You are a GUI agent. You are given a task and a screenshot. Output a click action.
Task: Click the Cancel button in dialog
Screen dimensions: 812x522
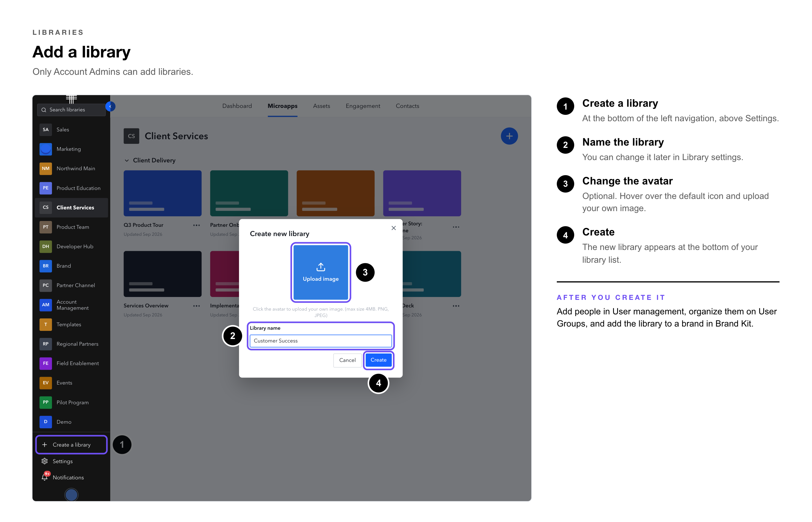pyautogui.click(x=347, y=360)
